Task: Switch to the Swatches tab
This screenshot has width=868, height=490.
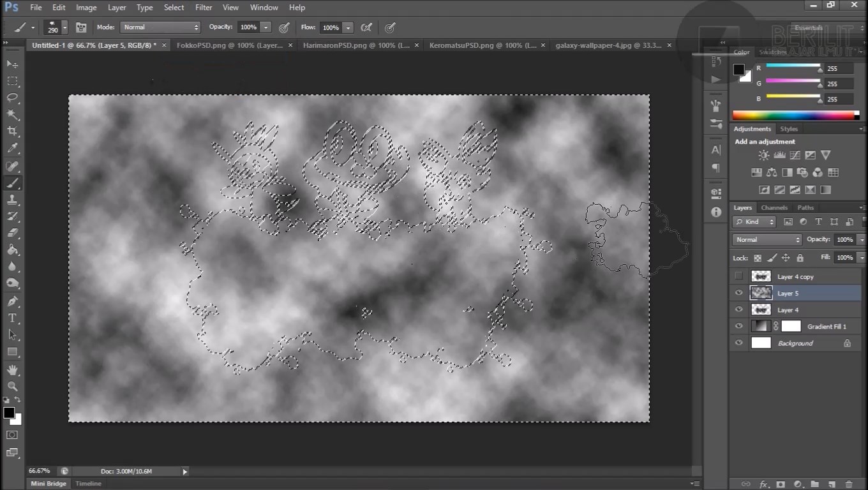Action: click(x=772, y=52)
